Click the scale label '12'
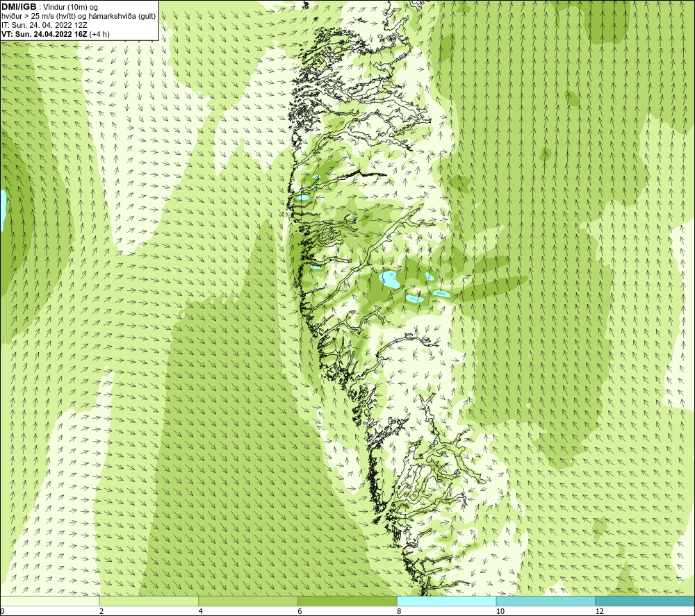The image size is (695, 616). tap(599, 611)
